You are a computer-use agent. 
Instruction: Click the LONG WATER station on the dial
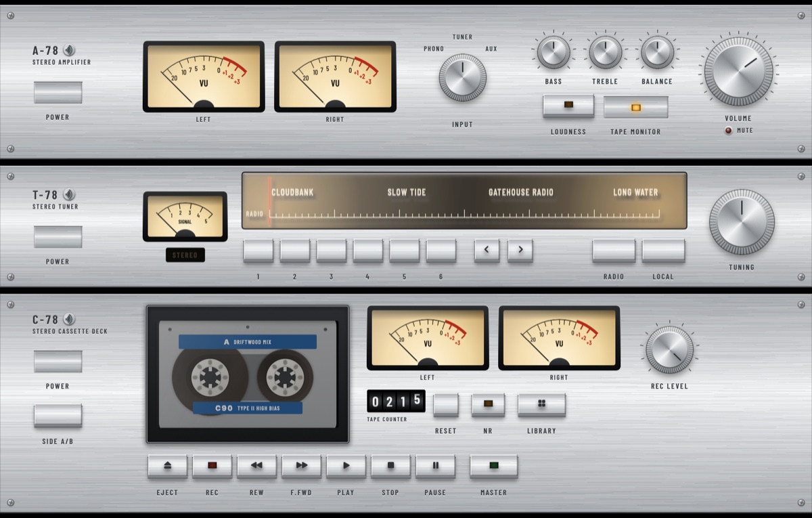[x=635, y=192]
